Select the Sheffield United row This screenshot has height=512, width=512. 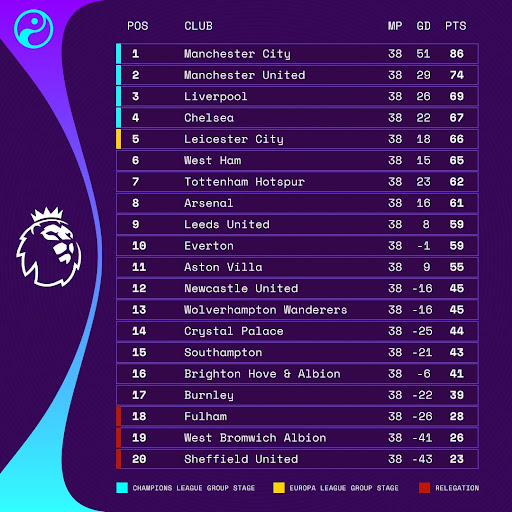coord(297,459)
